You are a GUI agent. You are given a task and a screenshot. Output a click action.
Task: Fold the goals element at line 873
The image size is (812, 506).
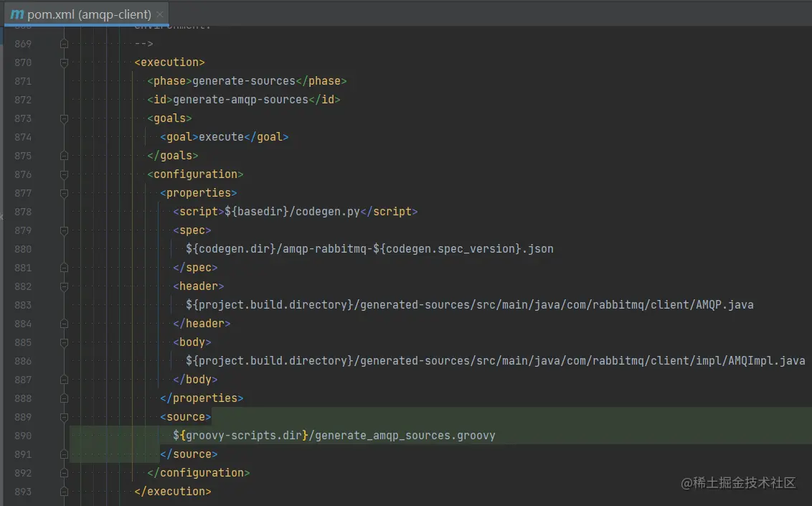tap(64, 118)
